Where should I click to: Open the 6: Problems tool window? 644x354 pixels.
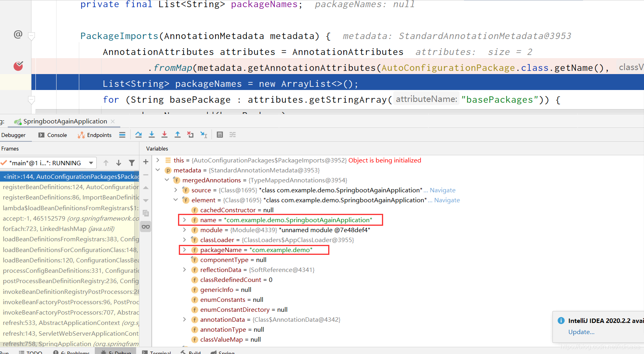(x=71, y=352)
